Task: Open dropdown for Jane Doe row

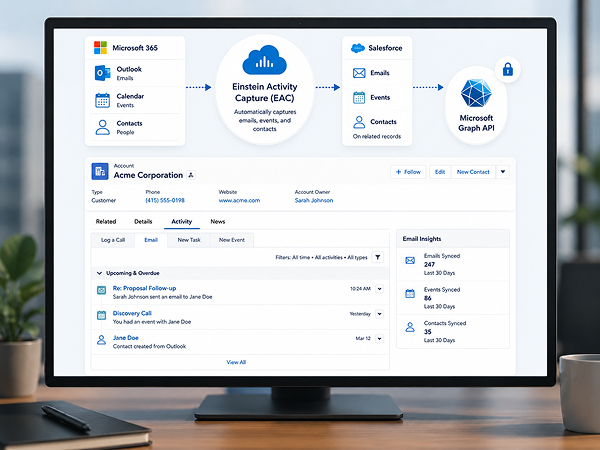Action: pos(379,339)
